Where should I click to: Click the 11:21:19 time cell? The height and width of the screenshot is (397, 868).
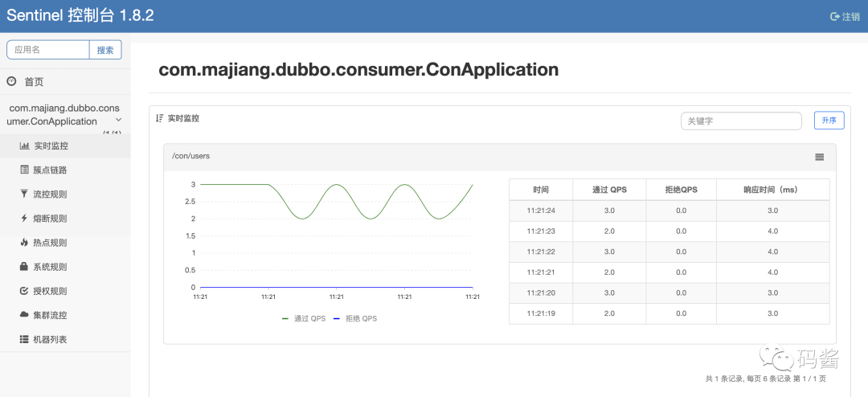pyautogui.click(x=541, y=313)
